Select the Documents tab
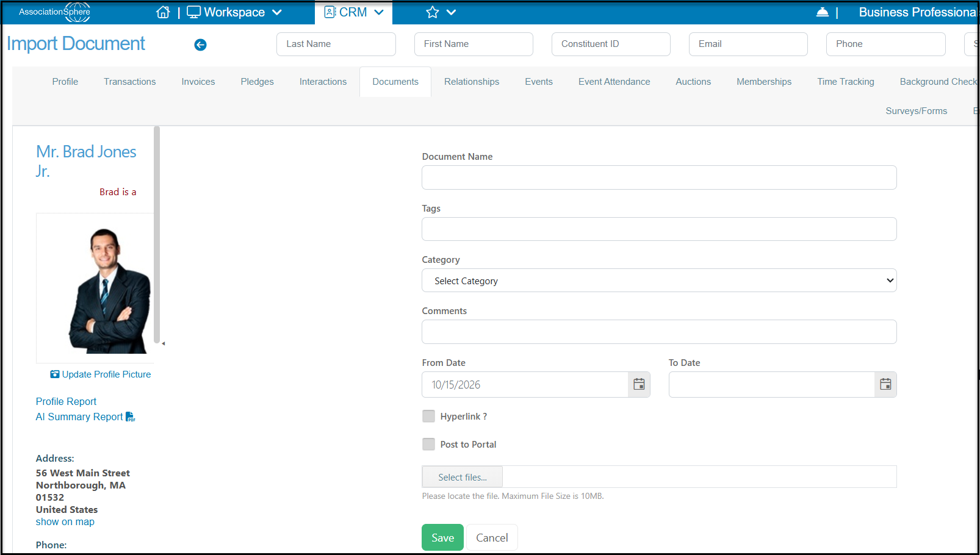The height and width of the screenshot is (555, 980). [x=395, y=82]
